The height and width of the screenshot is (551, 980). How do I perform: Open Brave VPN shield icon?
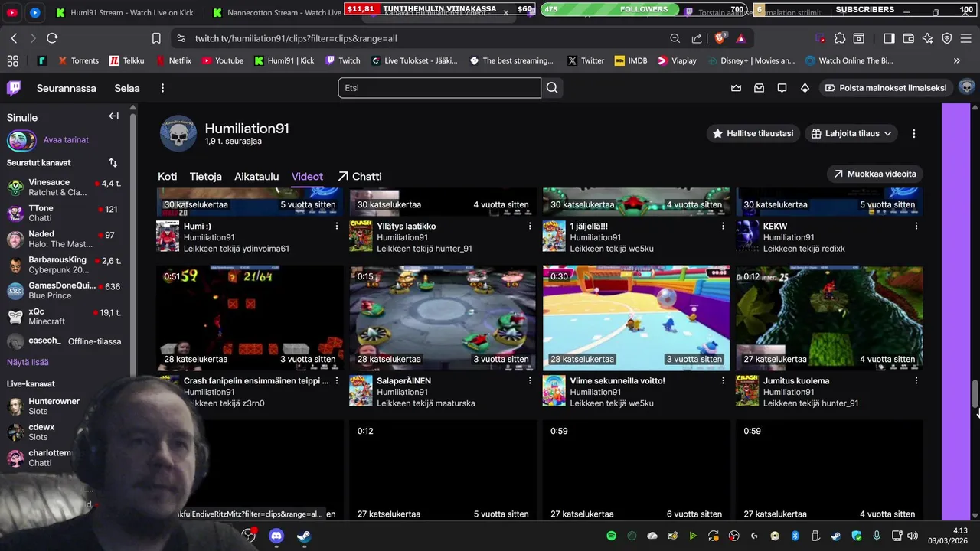947,38
